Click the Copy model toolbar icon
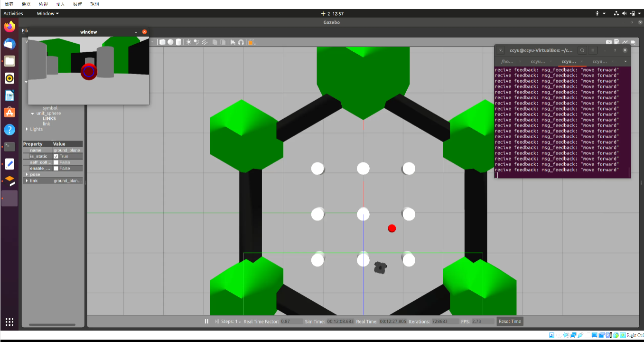Viewport: 644px width, 342px height. [215, 42]
